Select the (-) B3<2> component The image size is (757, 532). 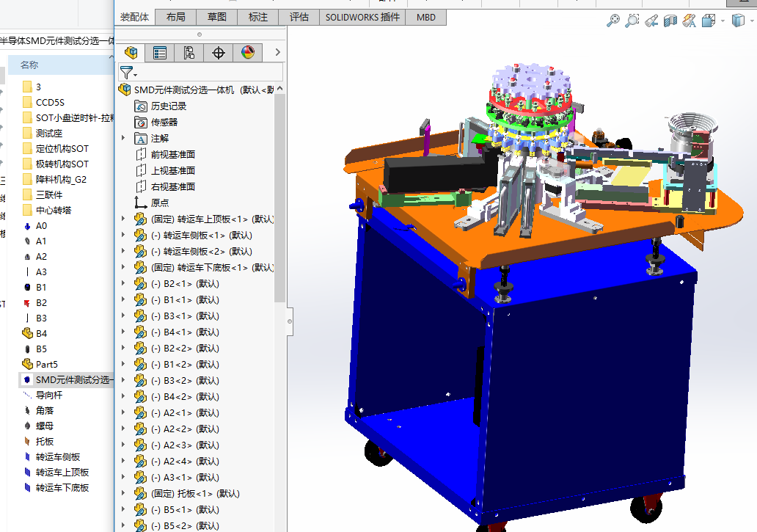185,380
